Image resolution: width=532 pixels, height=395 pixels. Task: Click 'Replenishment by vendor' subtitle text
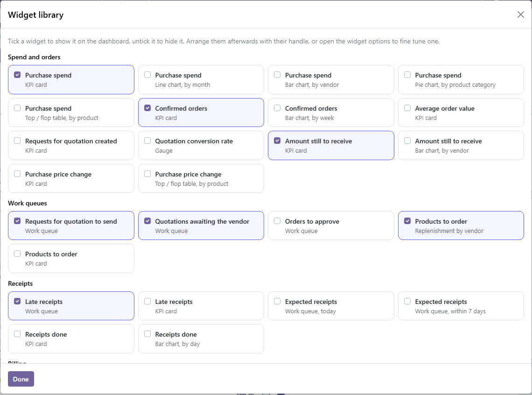449,231
